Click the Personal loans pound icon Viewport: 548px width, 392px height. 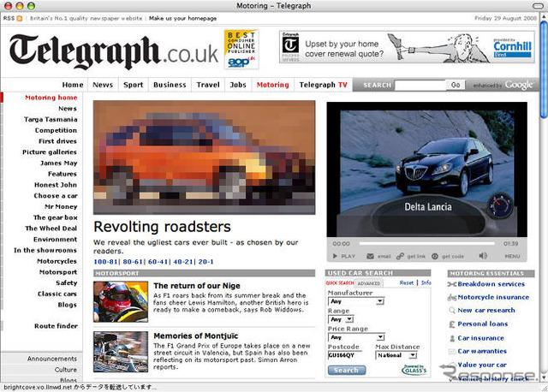click(x=452, y=324)
